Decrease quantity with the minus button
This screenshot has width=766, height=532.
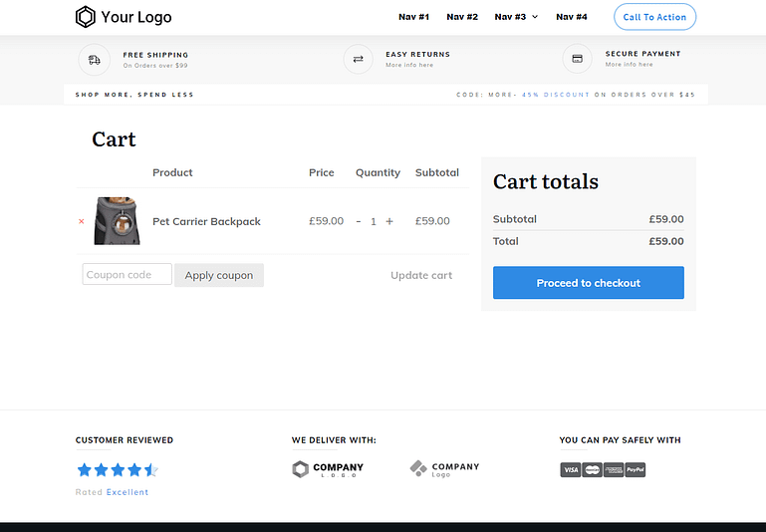(x=359, y=221)
